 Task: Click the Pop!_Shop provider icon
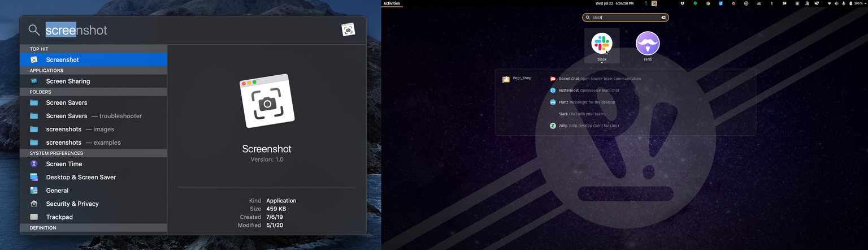click(506, 79)
